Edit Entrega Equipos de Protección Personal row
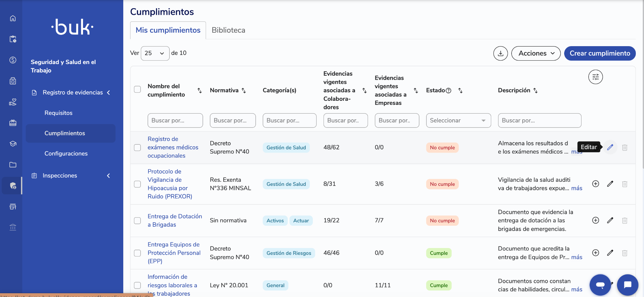The width and height of the screenshot is (644, 297). pyautogui.click(x=610, y=253)
